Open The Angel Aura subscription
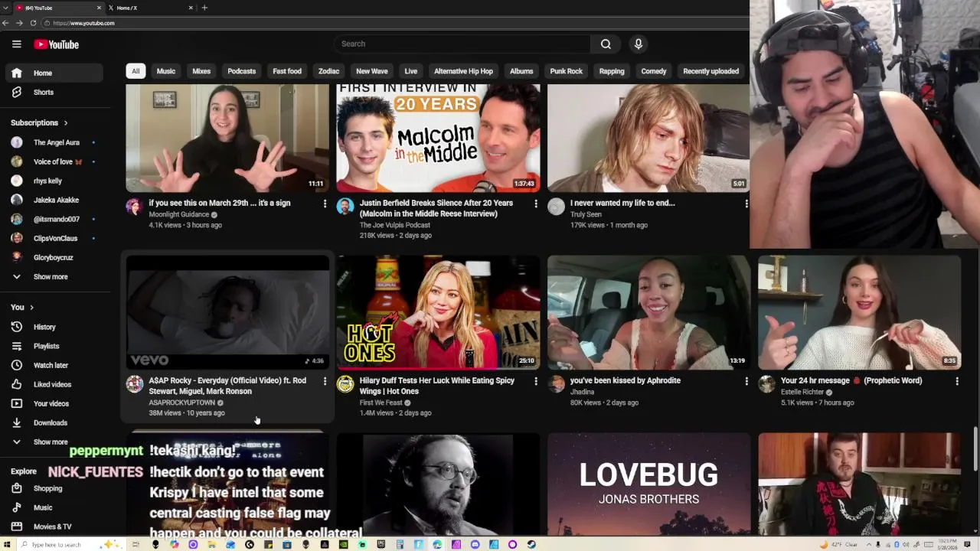Viewport: 980px width, 551px height. (54, 142)
